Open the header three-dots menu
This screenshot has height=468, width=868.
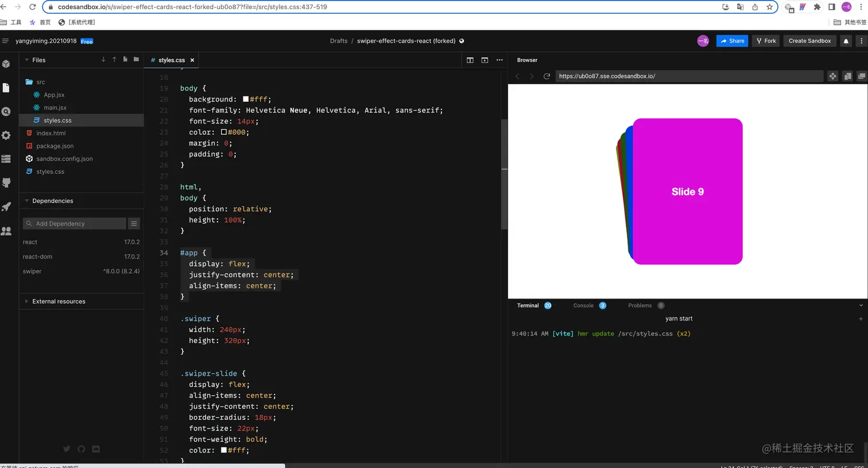pyautogui.click(x=861, y=41)
